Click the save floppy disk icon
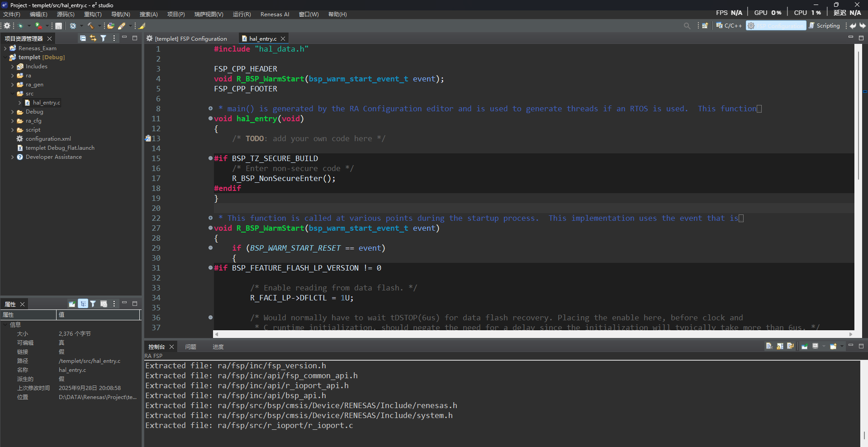This screenshot has height=447, width=868. pyautogui.click(x=59, y=26)
